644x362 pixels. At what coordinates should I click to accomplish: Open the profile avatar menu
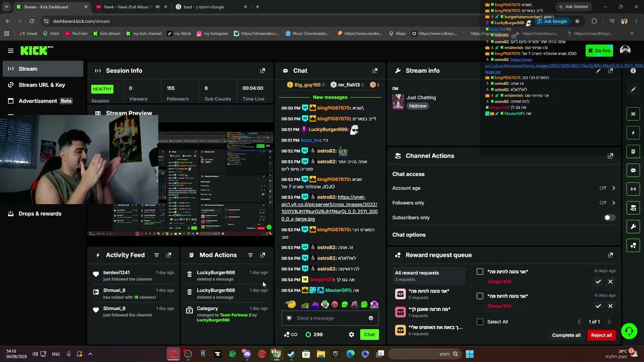point(625,50)
